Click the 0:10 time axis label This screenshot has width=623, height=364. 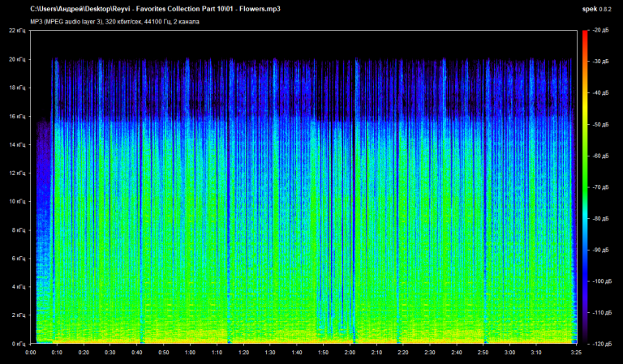coord(58,353)
